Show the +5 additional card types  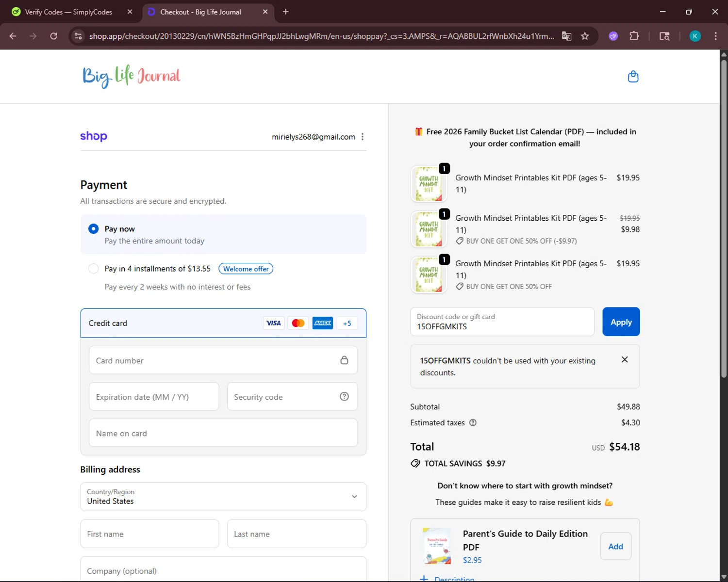[347, 323]
